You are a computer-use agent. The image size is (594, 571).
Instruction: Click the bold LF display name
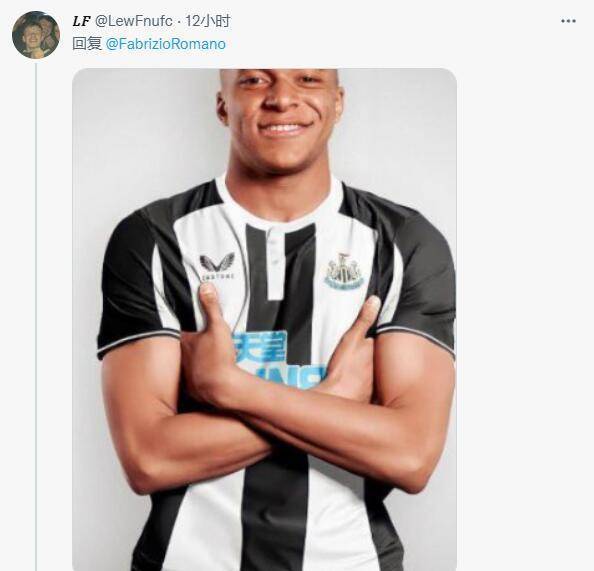[x=81, y=21]
